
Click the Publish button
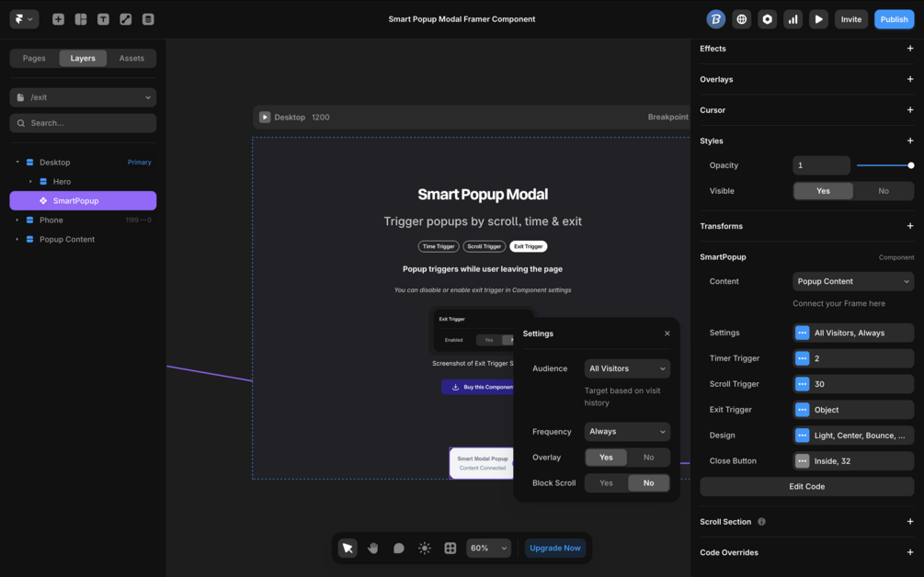(x=894, y=19)
